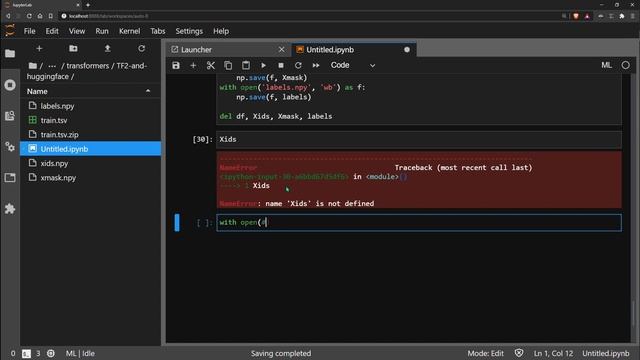Screen dimensions: 640x360
Task: Click the active with open( input cell
Action: (419, 223)
